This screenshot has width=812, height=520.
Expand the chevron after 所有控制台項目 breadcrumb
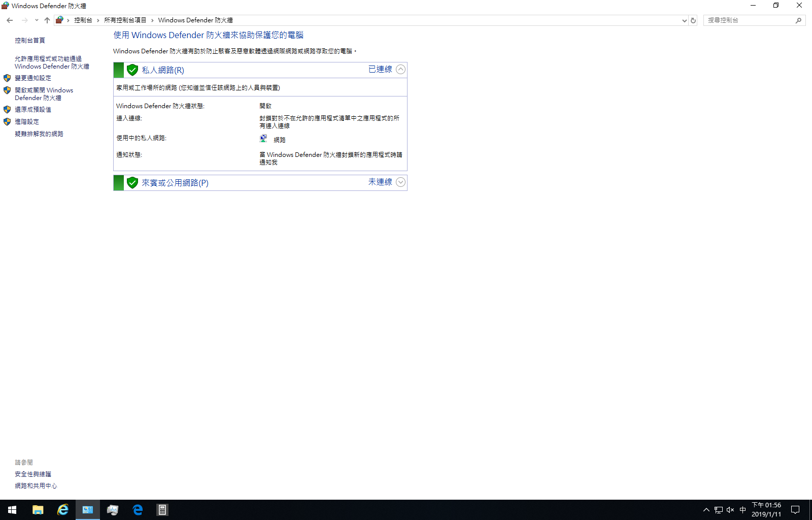152,20
